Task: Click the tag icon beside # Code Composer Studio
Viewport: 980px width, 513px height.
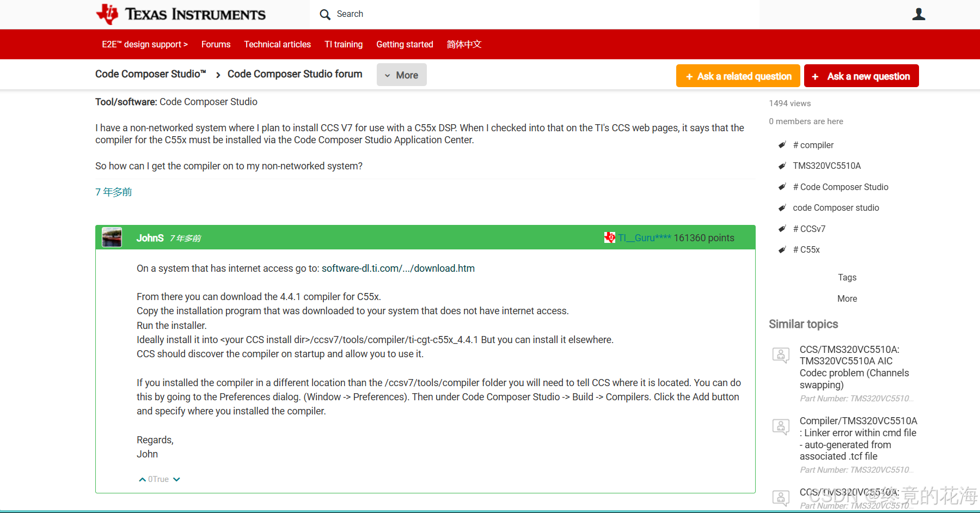Action: (782, 187)
